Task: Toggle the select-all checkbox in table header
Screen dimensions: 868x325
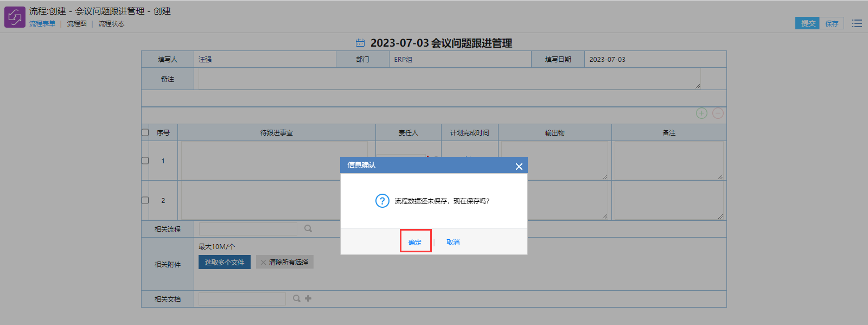Action: click(x=145, y=132)
